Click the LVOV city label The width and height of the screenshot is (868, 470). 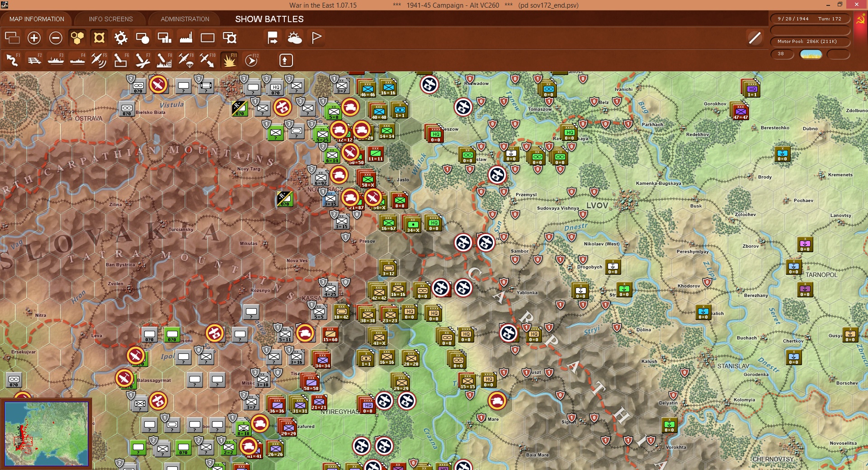[x=597, y=206]
